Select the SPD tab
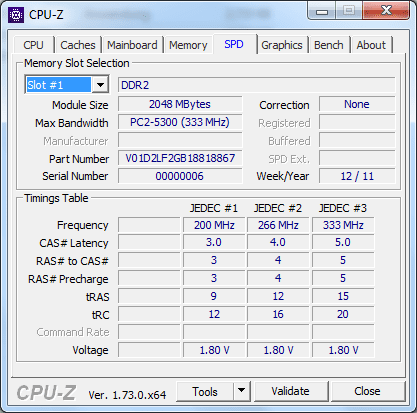417x413 pixels. tap(234, 44)
